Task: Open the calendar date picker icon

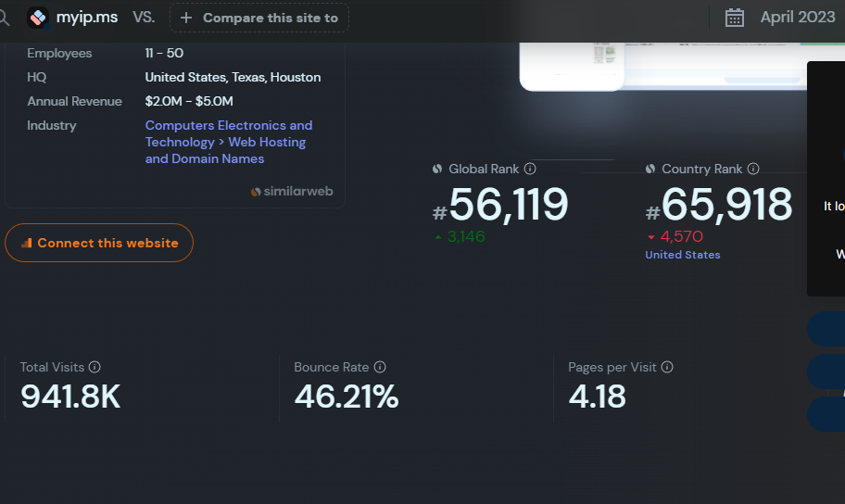Action: [x=734, y=18]
